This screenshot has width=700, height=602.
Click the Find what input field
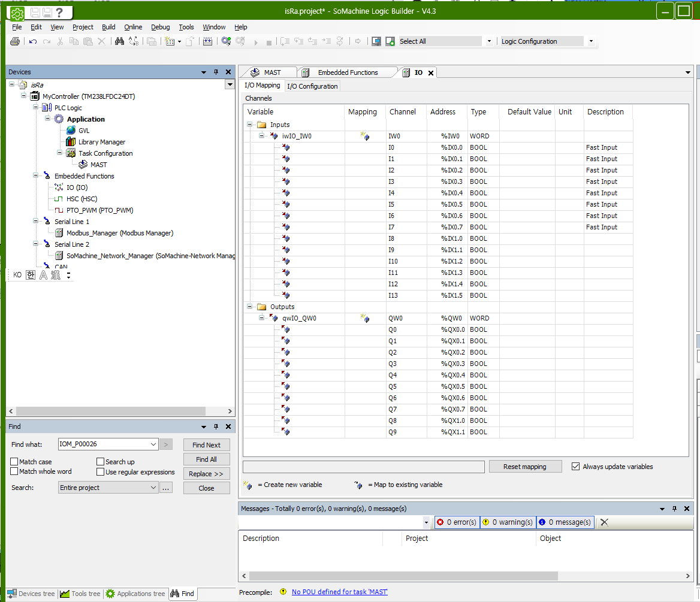coord(104,444)
